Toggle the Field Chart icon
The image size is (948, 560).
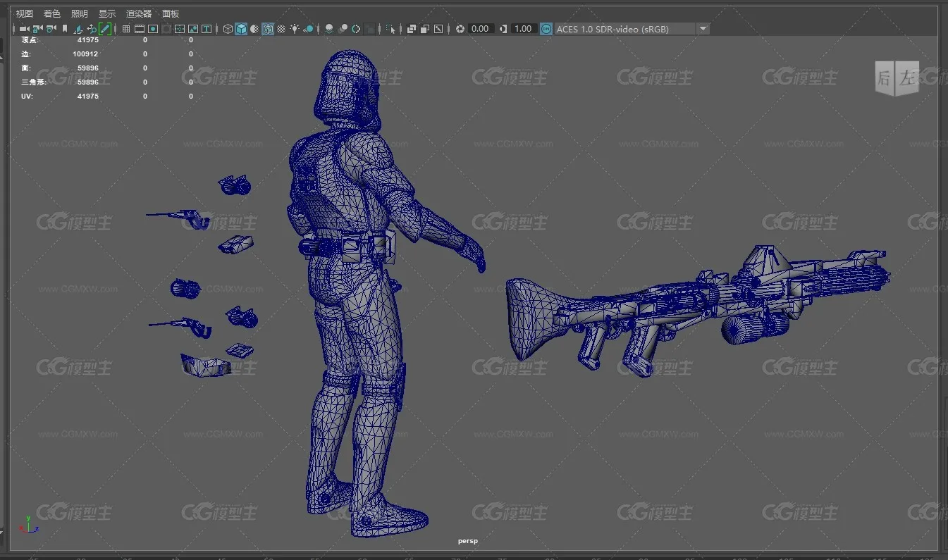(180, 29)
